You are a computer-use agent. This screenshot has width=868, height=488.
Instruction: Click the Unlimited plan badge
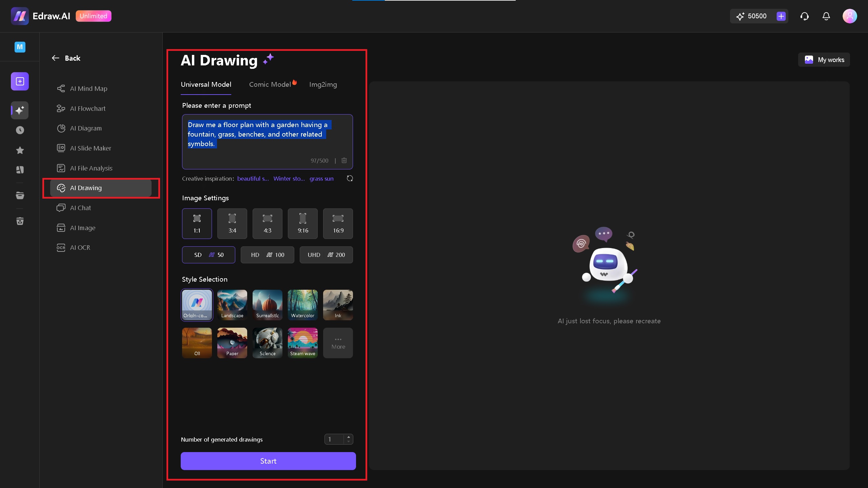93,16
